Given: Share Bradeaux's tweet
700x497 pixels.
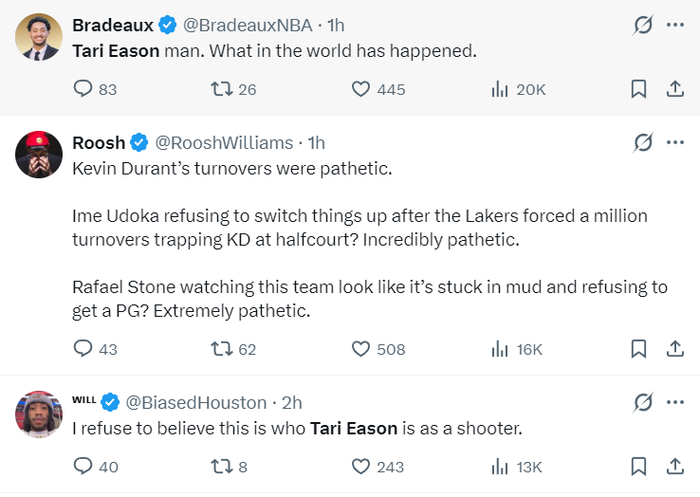Looking at the screenshot, I should tap(675, 89).
